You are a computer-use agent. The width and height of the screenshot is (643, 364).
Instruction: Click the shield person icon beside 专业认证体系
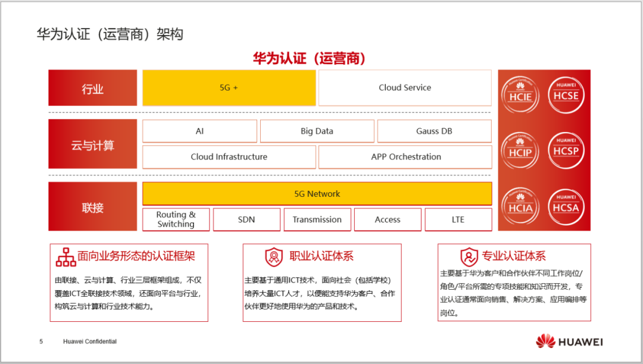click(x=469, y=257)
